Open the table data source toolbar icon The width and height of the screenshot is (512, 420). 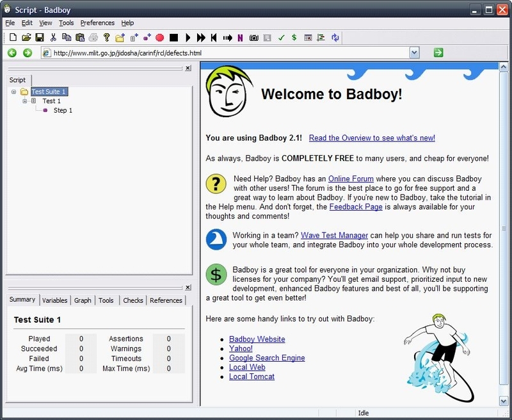pyautogui.click(x=308, y=38)
